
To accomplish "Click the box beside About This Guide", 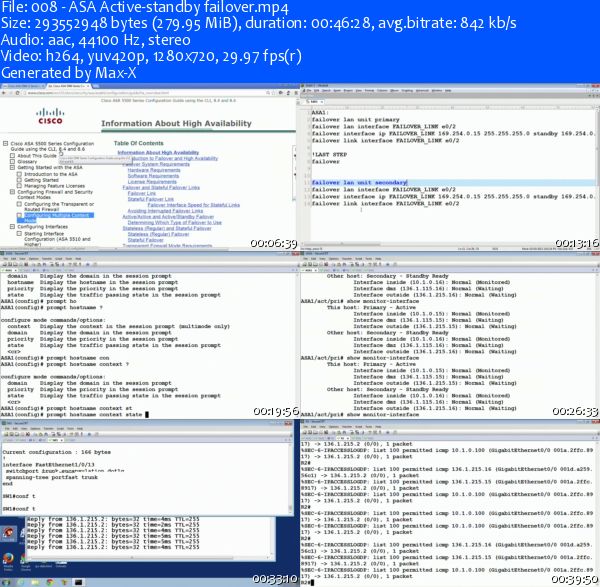I will (12, 156).
